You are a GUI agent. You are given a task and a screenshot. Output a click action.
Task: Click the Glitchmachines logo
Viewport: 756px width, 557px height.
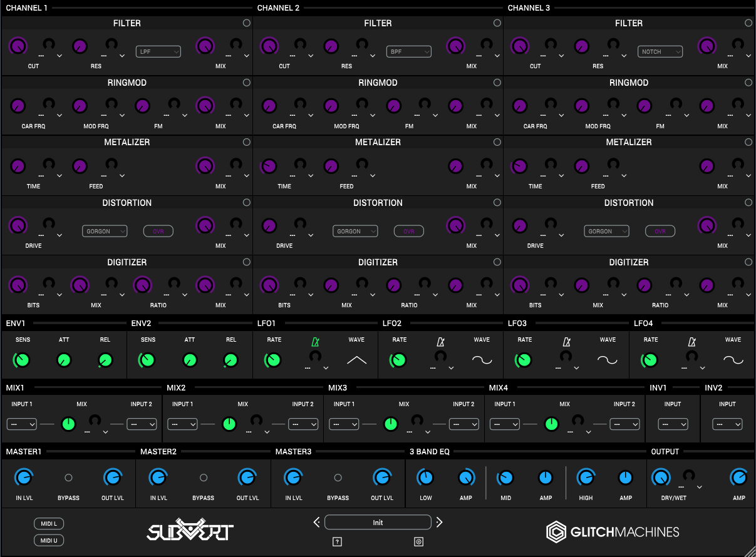click(x=613, y=532)
